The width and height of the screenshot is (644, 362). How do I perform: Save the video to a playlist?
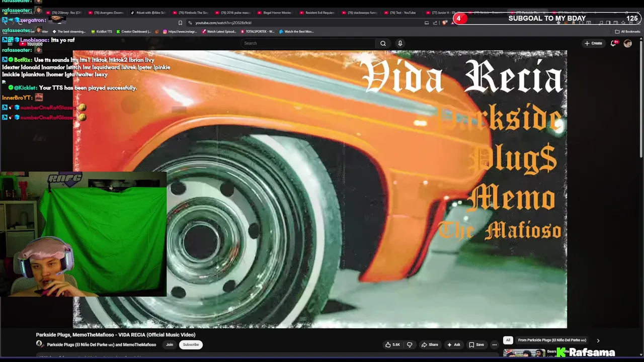tap(476, 344)
